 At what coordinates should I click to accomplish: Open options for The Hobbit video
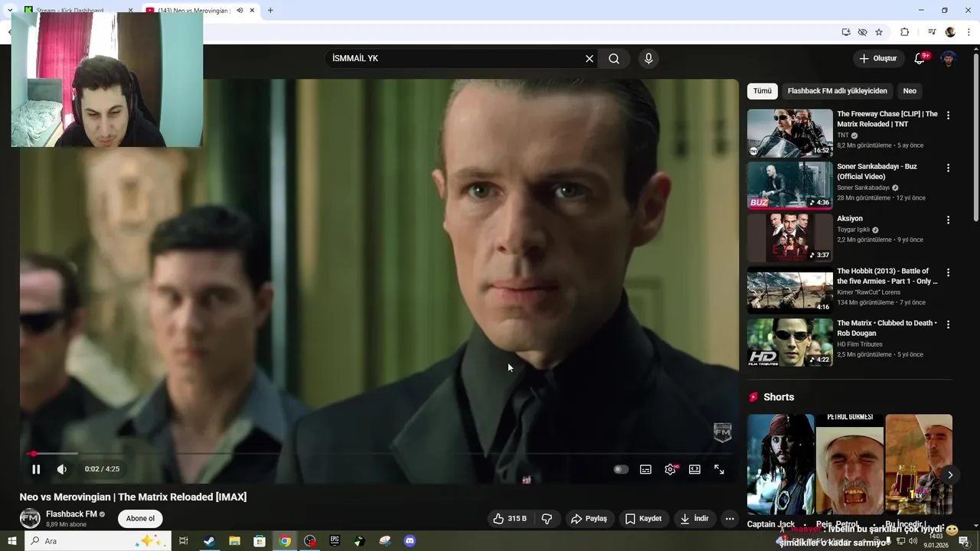coord(948,272)
